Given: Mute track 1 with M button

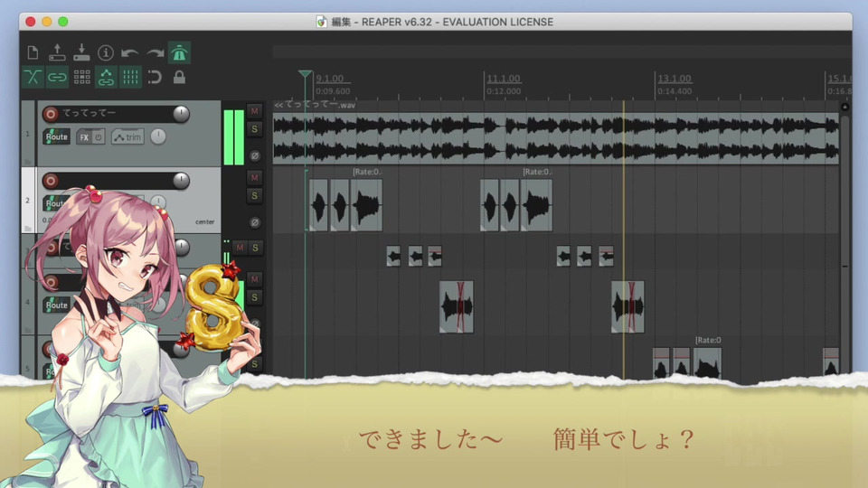Looking at the screenshot, I should (255, 111).
